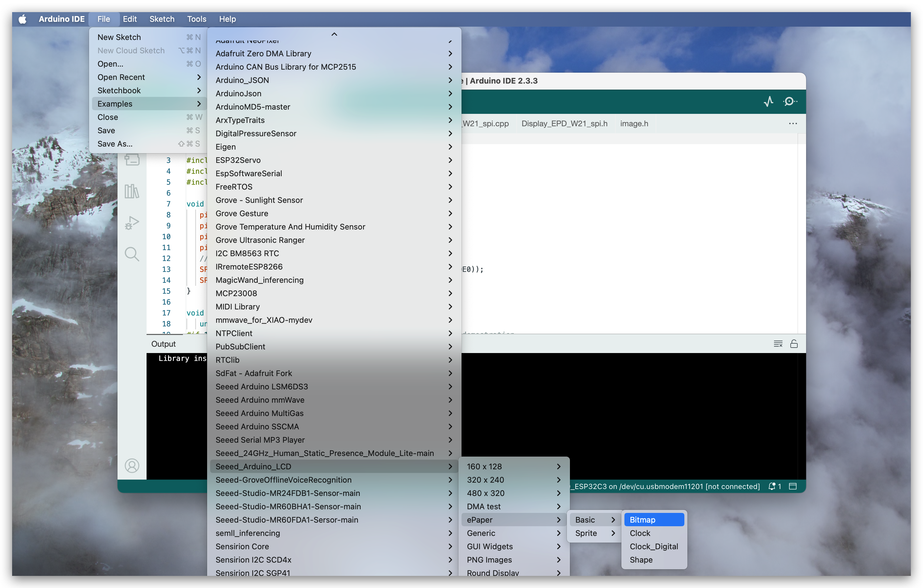The height and width of the screenshot is (588, 923).
Task: Choose Save As... from File menu
Action: point(149,144)
